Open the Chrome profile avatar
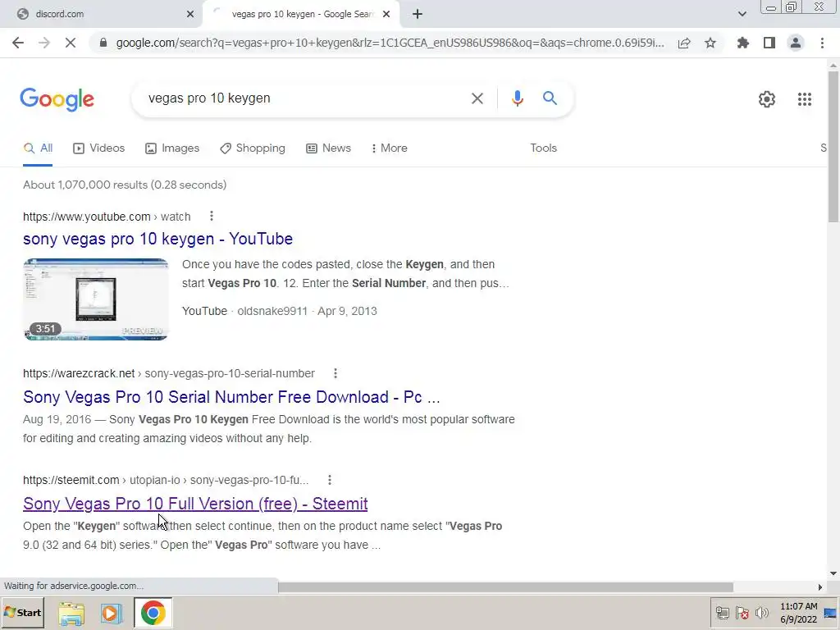This screenshot has width=840, height=630. (x=796, y=43)
